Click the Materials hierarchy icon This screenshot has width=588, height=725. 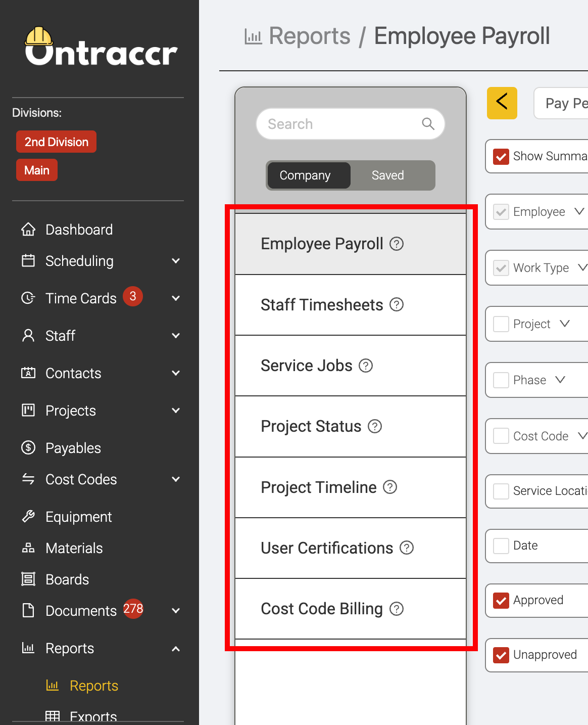click(x=28, y=548)
